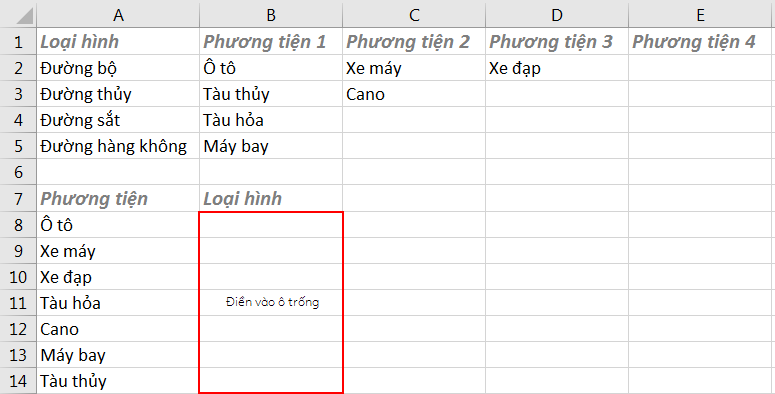The width and height of the screenshot is (775, 394).
Task: Select column E header
Action: pyautogui.click(x=700, y=15)
